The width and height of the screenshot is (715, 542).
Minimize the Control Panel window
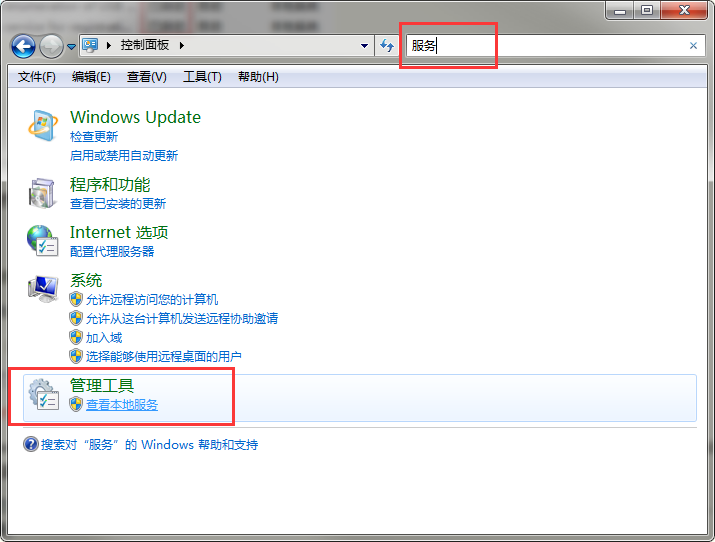coord(620,10)
